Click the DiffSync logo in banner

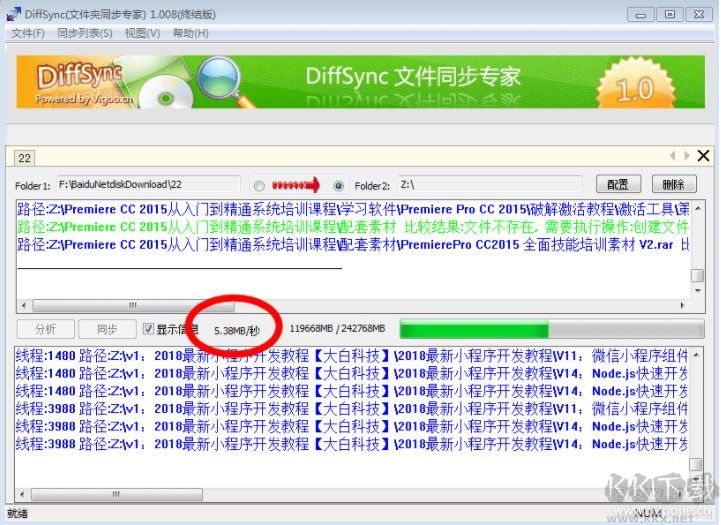pyautogui.click(x=80, y=76)
